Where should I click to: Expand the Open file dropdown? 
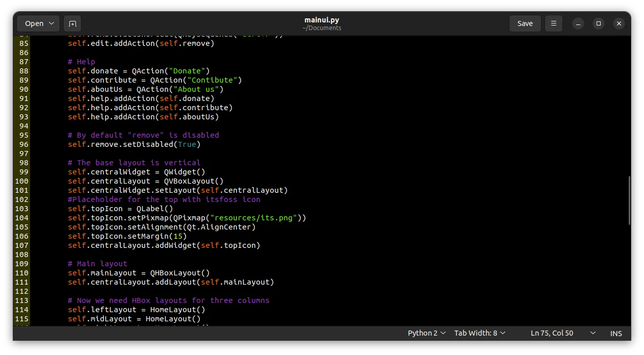[38, 23]
